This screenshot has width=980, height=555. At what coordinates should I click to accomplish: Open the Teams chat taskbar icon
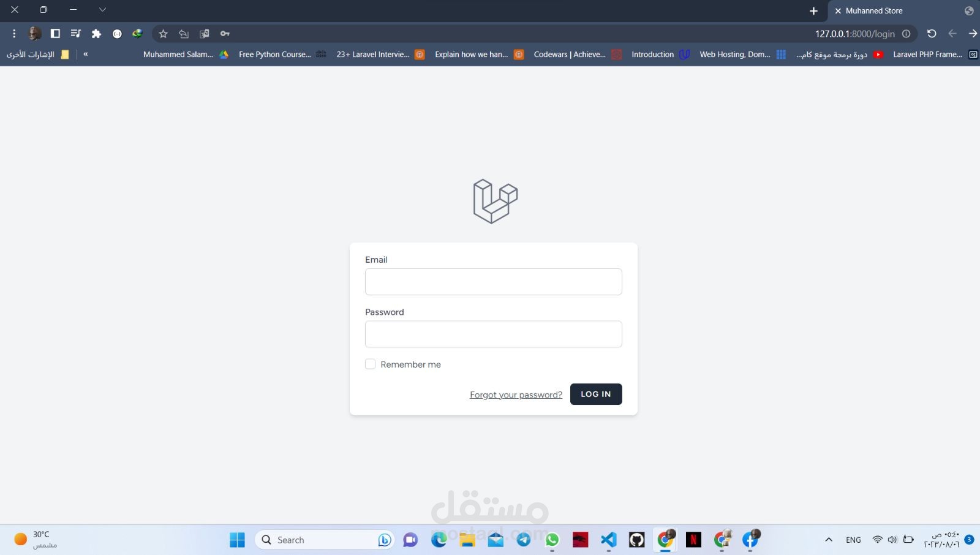(x=410, y=540)
